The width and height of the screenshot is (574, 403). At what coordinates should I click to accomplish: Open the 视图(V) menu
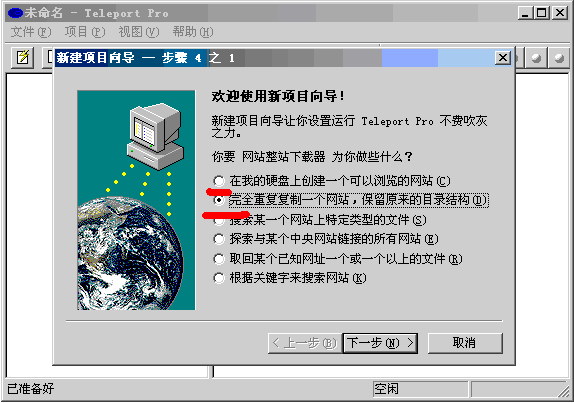tap(139, 32)
